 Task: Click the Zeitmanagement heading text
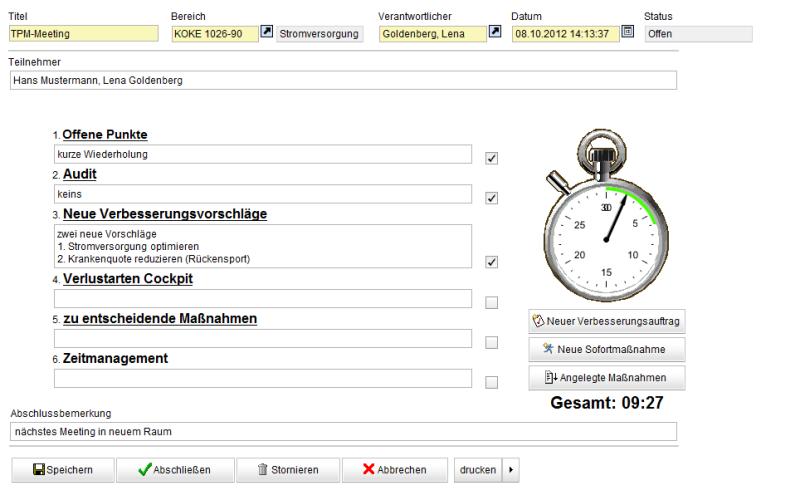coord(115,358)
